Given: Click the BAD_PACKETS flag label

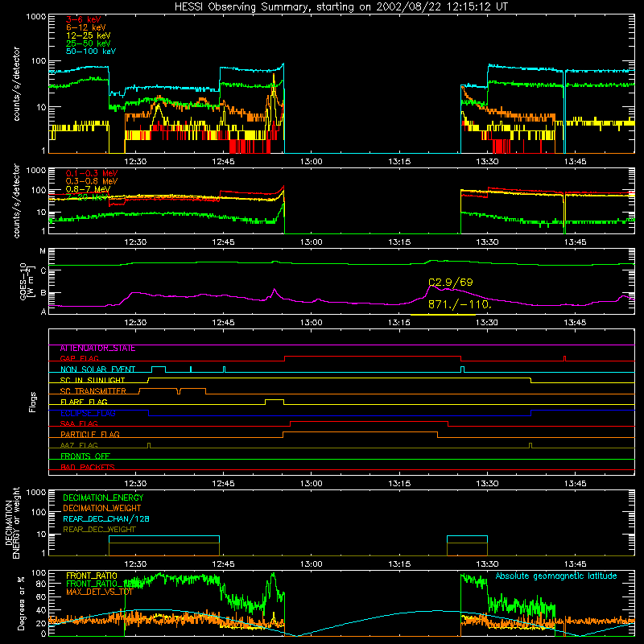Looking at the screenshot, I should (88, 468).
